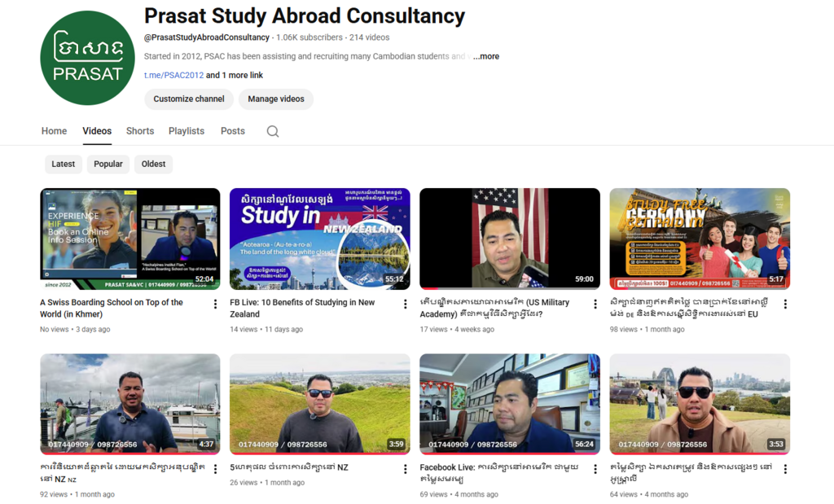Click the Manage videos button
Viewport: 834px width, 504px height.
pos(276,99)
